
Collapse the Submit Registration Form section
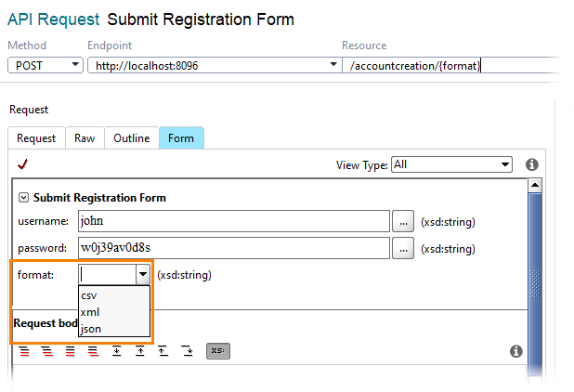click(23, 198)
